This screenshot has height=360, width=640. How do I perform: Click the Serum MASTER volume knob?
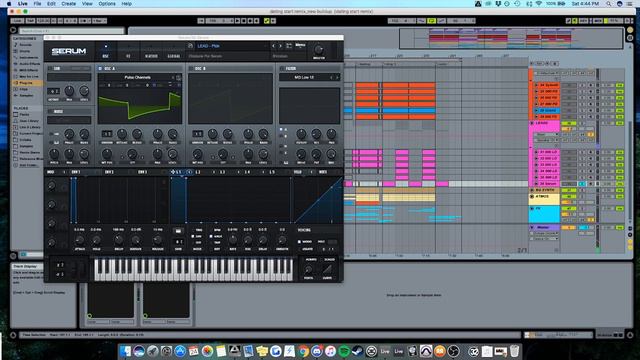319,50
